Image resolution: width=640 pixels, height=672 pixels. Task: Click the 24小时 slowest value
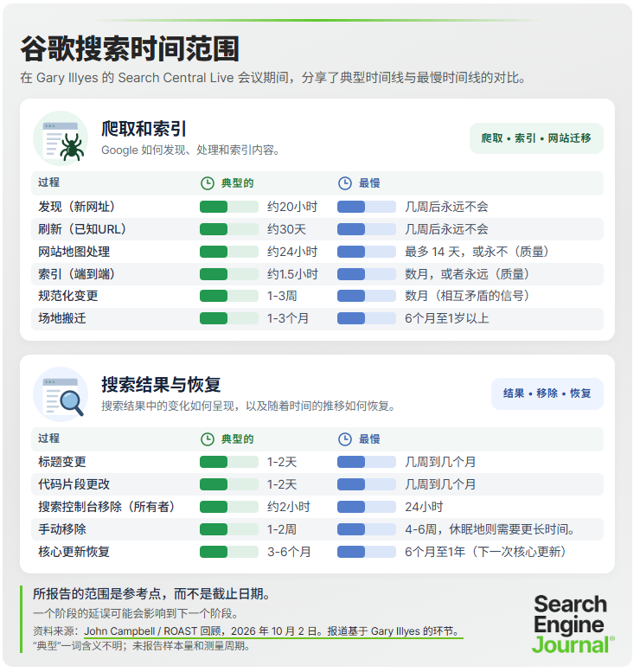coord(424,507)
